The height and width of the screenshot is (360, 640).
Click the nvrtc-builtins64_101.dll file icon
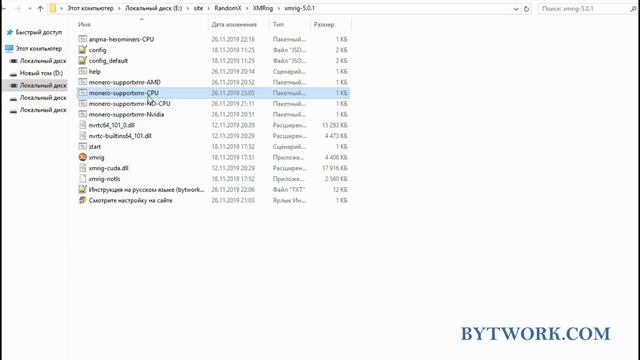tap(82, 136)
